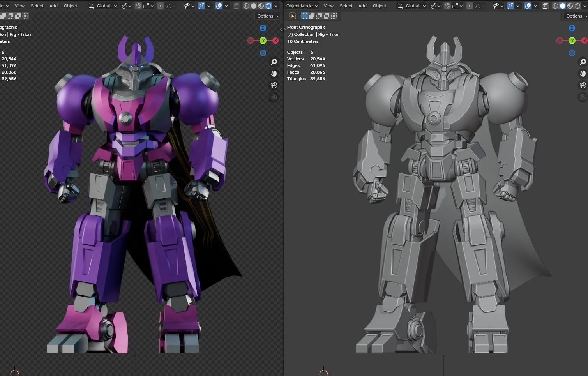Select Material Preview shading on the left viewport
This screenshot has width=588, height=376.
pyautogui.click(x=260, y=6)
